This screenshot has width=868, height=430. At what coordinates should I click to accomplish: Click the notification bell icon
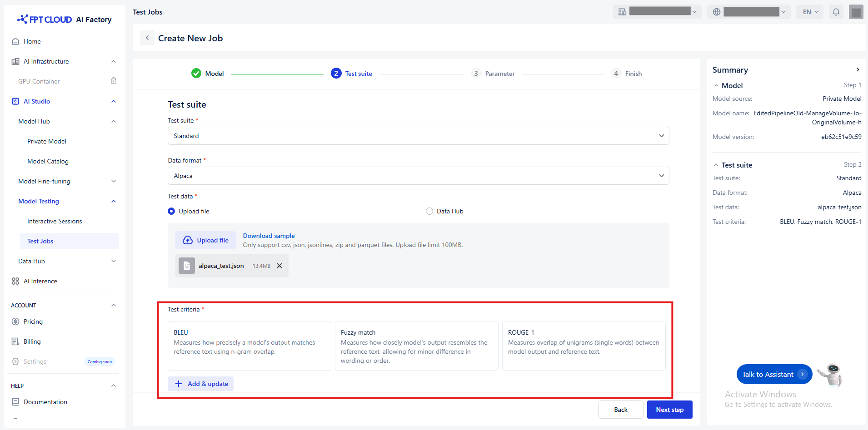(x=836, y=12)
